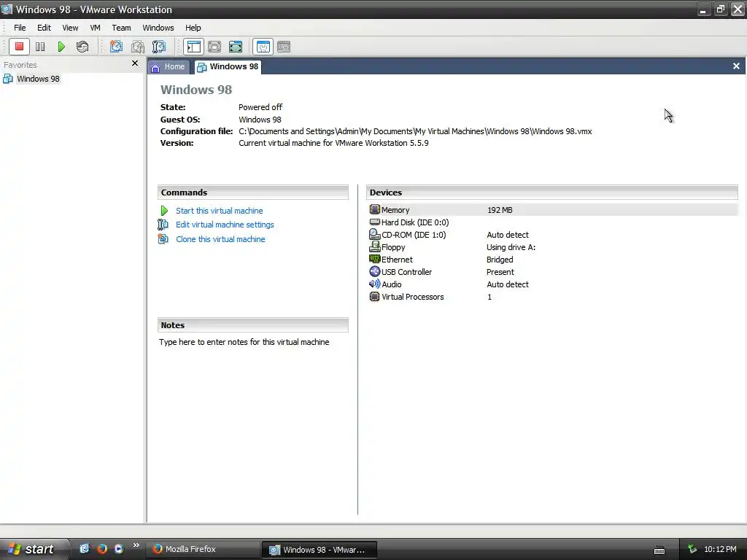Open the File menu
This screenshot has width=747, height=560.
[x=20, y=28]
